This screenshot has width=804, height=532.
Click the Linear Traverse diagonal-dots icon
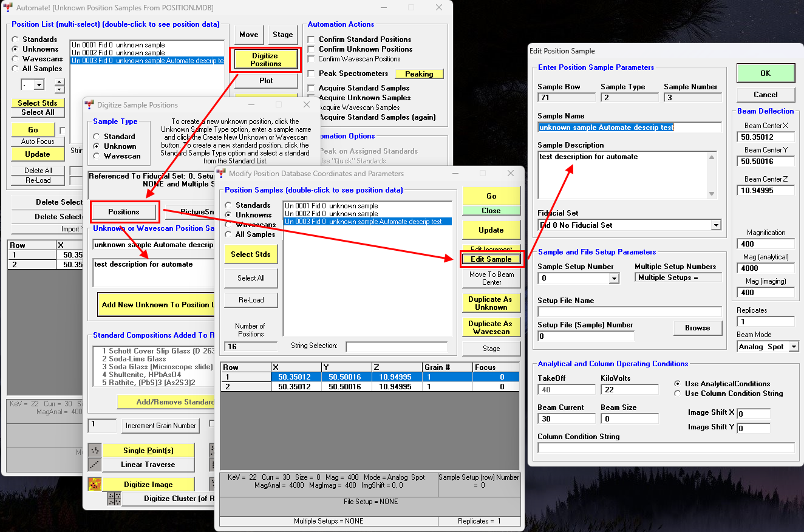coord(95,465)
